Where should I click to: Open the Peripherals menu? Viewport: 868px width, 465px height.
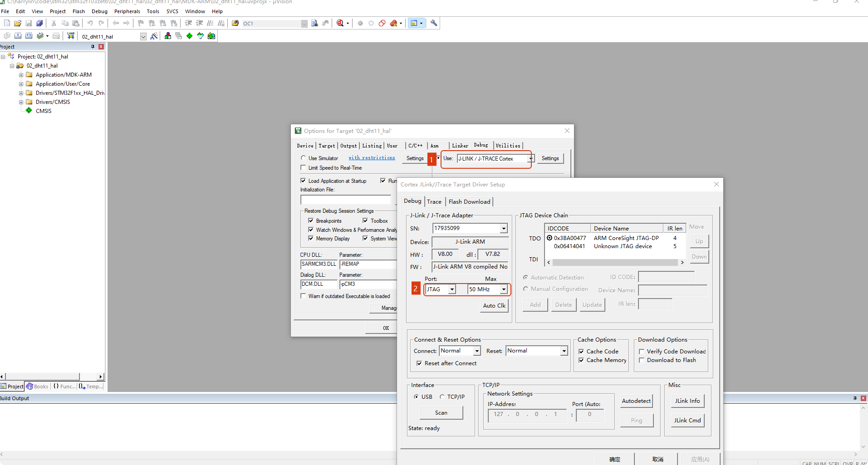(x=127, y=11)
